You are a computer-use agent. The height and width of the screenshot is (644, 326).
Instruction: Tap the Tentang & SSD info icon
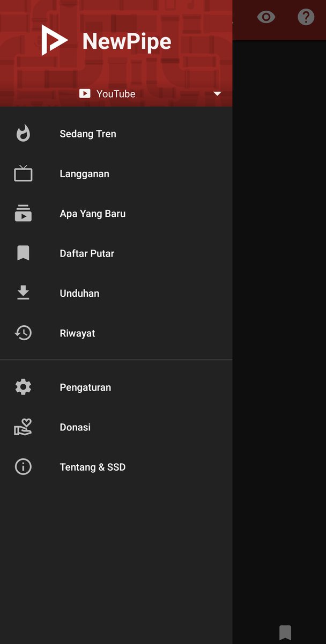[x=23, y=467]
